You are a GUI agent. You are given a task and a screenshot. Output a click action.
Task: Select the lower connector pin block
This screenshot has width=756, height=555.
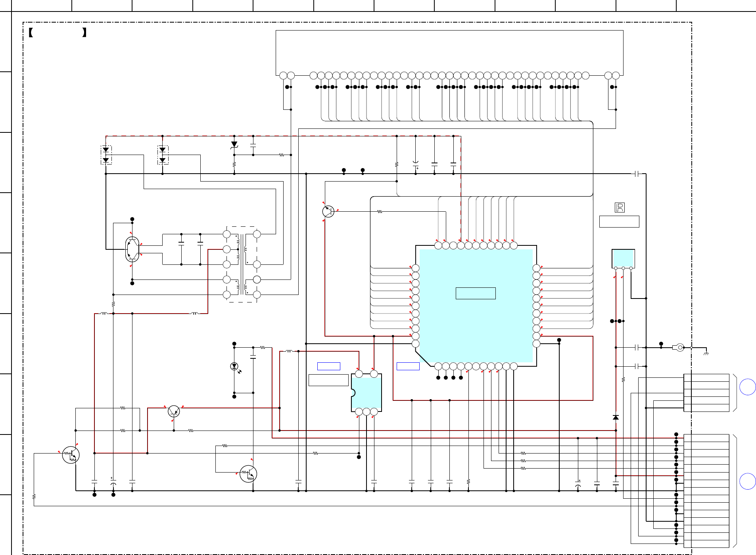click(x=706, y=491)
